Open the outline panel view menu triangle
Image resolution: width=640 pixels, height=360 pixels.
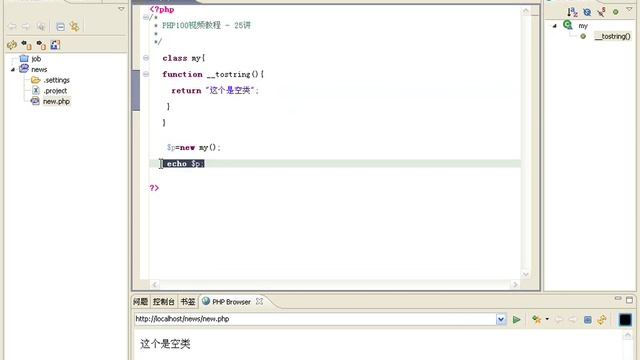coord(629,9)
